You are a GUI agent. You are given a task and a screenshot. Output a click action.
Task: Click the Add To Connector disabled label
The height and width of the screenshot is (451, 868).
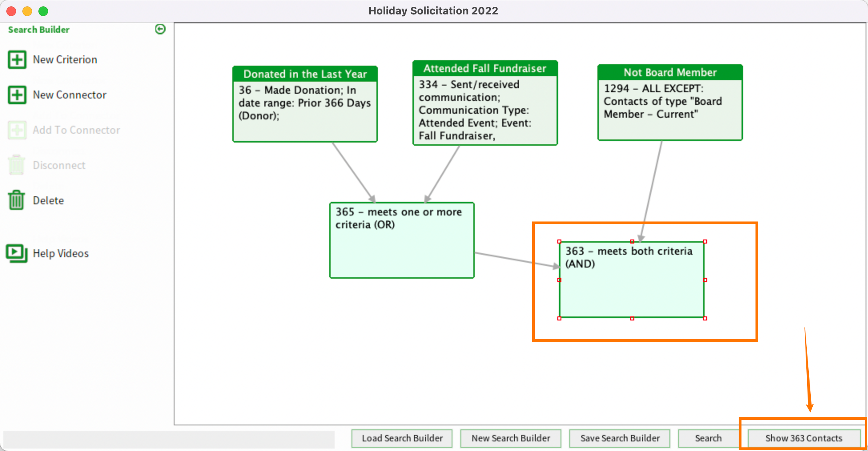(76, 130)
